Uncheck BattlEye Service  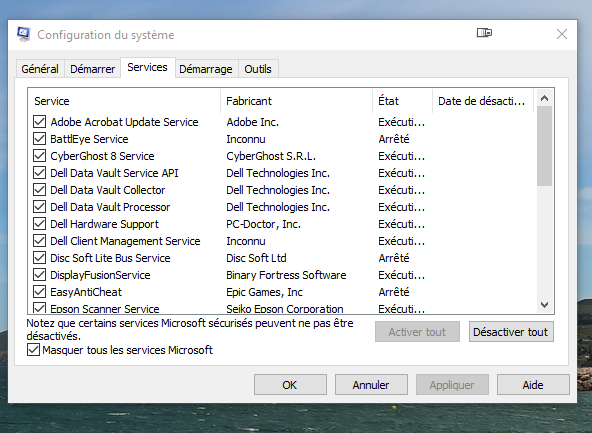click(40, 139)
